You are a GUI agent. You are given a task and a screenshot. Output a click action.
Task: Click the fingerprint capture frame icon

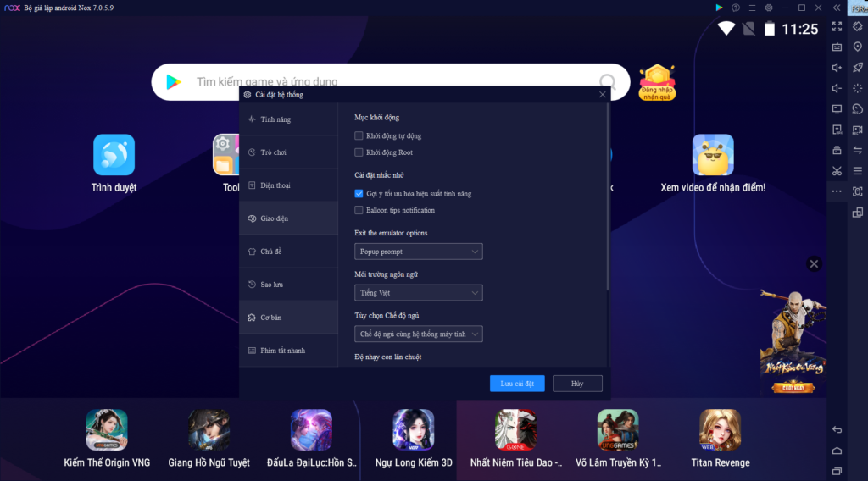(x=858, y=191)
